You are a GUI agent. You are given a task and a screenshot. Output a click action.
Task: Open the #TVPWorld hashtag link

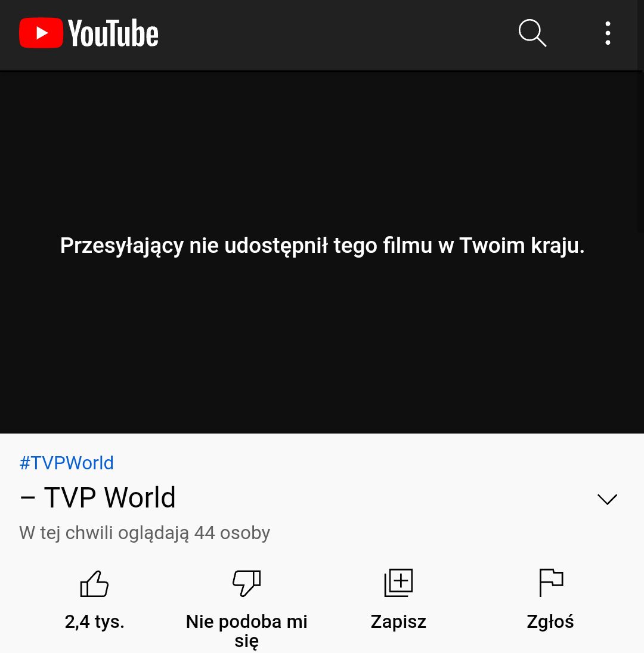click(67, 463)
